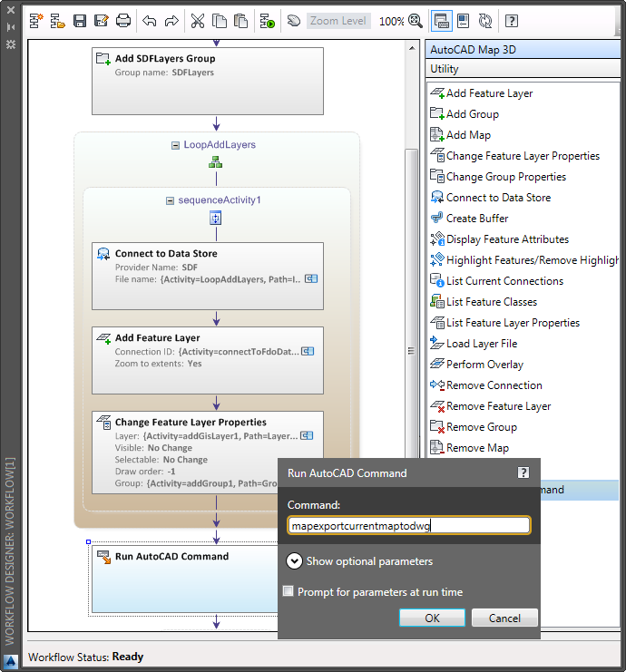This screenshot has width=626, height=672.
Task: Click the zoom magnifier icon
Action: 416,21
